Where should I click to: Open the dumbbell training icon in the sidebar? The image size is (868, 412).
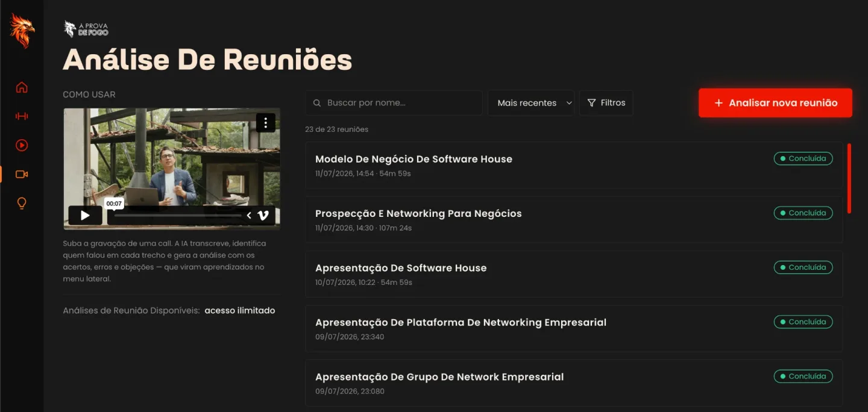click(x=22, y=116)
